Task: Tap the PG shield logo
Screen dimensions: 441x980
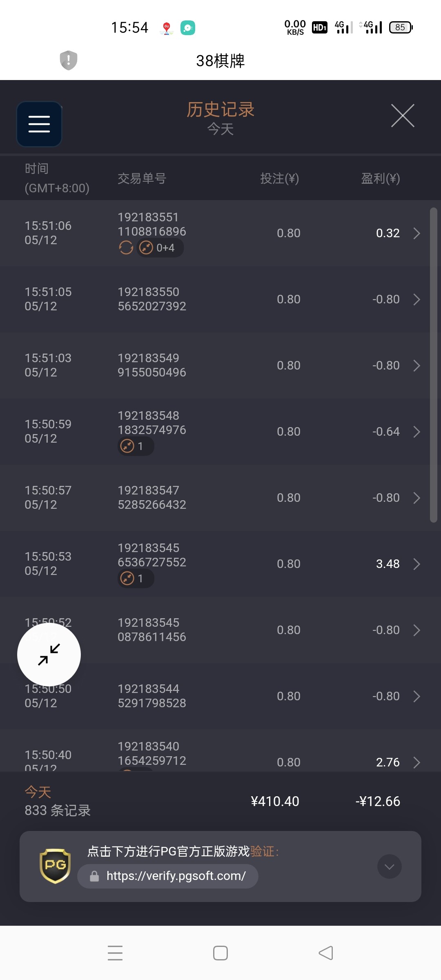Action: 55,866
